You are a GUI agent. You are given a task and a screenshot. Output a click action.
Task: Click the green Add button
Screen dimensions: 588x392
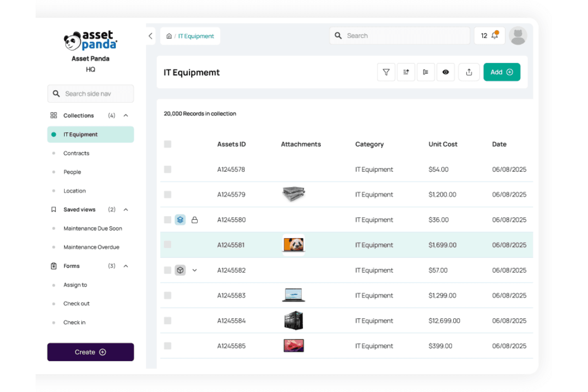tap(502, 72)
